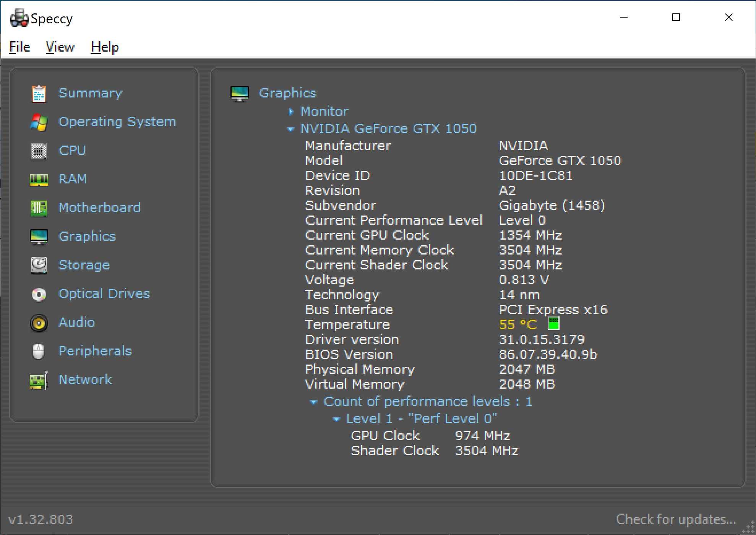Click the 55 °C temperature value
This screenshot has height=535, width=756.
coord(518,325)
